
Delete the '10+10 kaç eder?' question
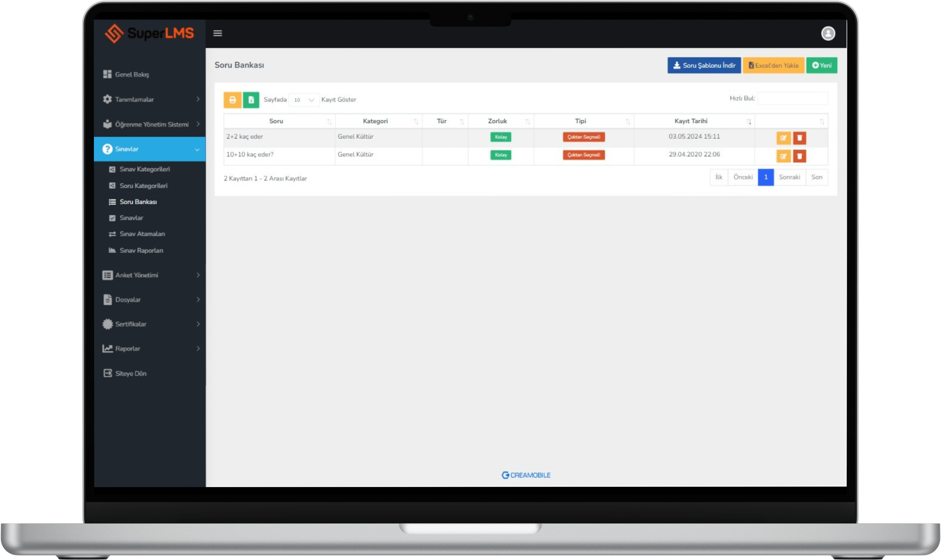tap(799, 156)
